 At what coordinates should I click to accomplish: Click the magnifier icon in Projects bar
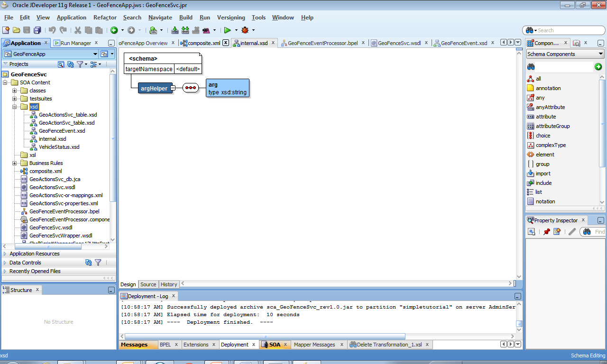coord(61,64)
